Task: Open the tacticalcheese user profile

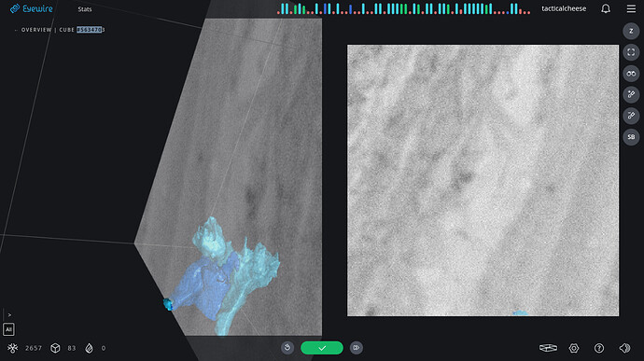Action: coord(564,8)
